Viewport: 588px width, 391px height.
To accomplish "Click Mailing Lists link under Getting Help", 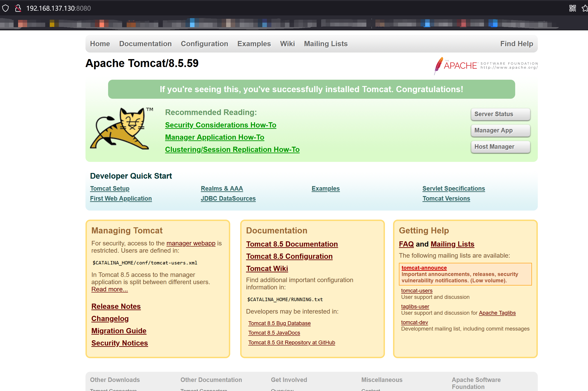I will tap(452, 244).
